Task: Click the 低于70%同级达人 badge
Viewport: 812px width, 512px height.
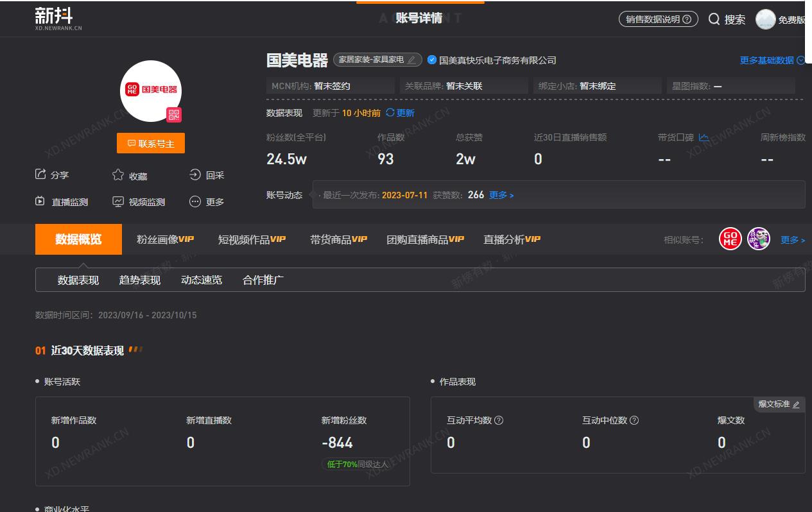Action: click(x=358, y=464)
